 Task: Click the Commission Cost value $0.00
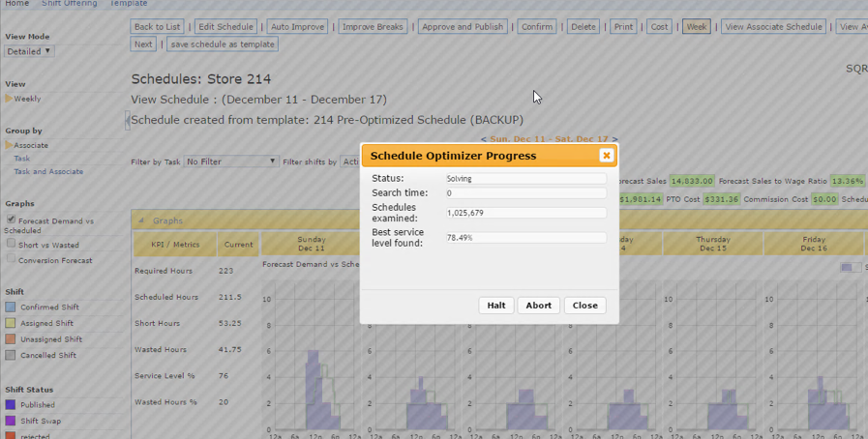pyautogui.click(x=824, y=199)
